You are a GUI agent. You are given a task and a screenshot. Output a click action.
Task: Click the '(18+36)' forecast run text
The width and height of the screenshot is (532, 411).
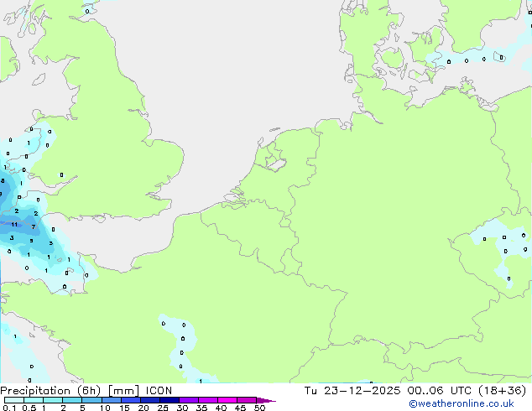[502, 391]
